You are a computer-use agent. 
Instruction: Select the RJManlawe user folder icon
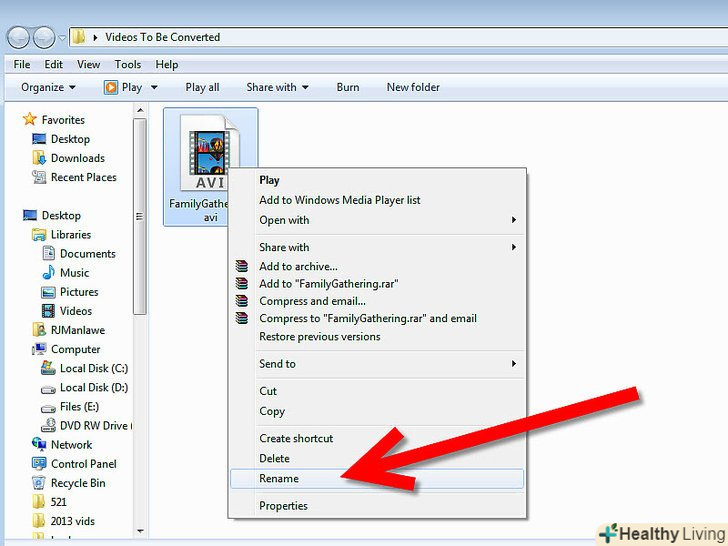click(39, 330)
